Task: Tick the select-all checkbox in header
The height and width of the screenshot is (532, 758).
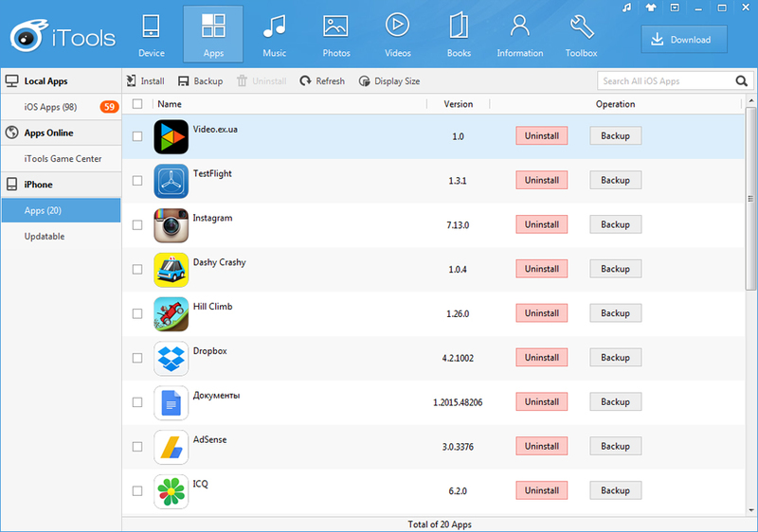Action: point(137,104)
